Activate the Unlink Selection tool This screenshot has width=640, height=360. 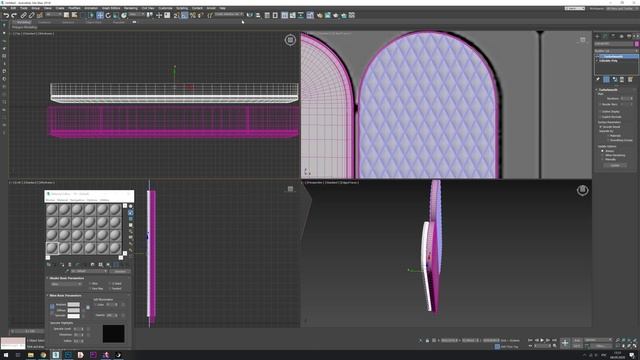click(31, 15)
